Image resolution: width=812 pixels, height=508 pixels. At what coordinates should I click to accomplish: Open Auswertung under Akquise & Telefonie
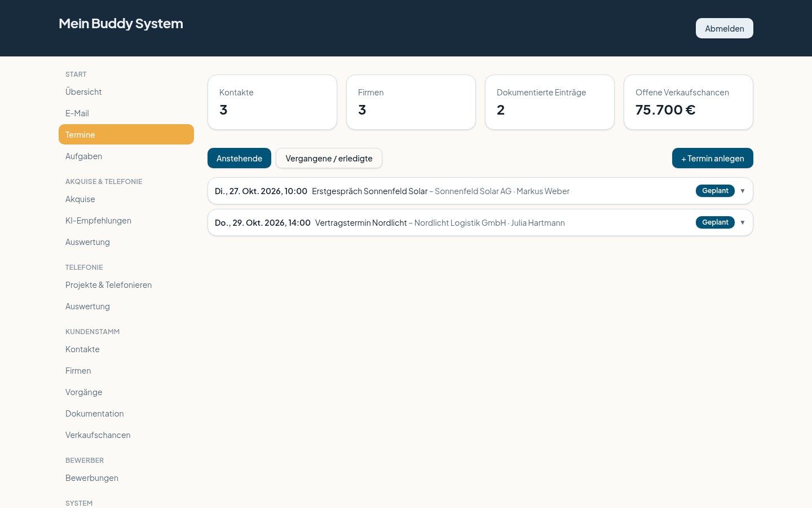[x=126, y=242]
